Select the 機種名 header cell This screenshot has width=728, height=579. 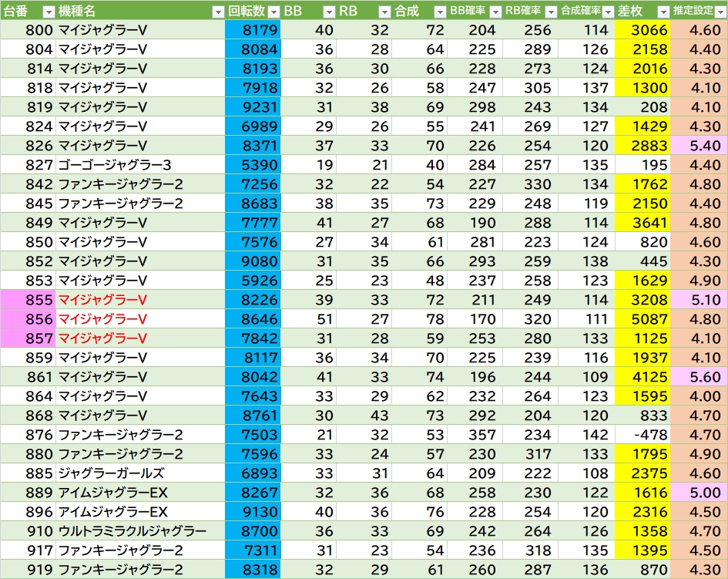click(140, 11)
